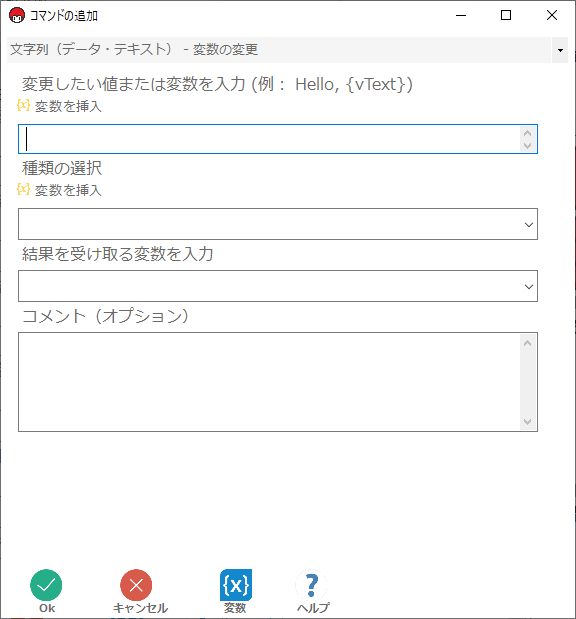Click the {x} icon above value input

tap(23, 105)
